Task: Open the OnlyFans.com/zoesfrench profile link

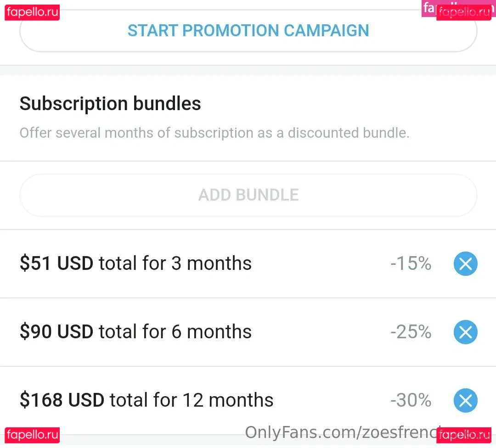Action: (x=340, y=432)
